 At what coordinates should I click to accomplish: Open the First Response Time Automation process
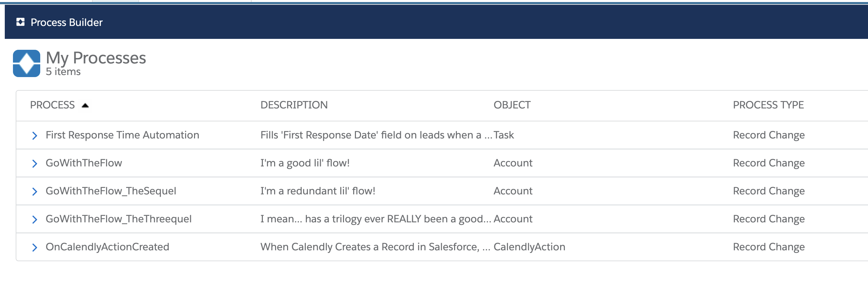click(122, 135)
